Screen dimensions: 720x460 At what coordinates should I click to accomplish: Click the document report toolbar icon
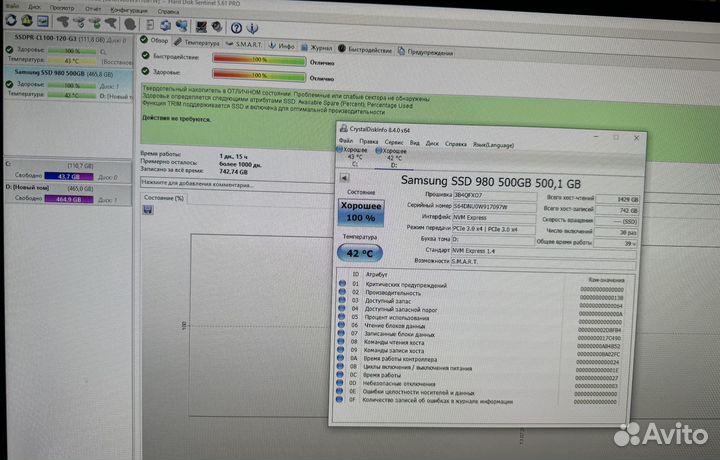tap(150, 24)
